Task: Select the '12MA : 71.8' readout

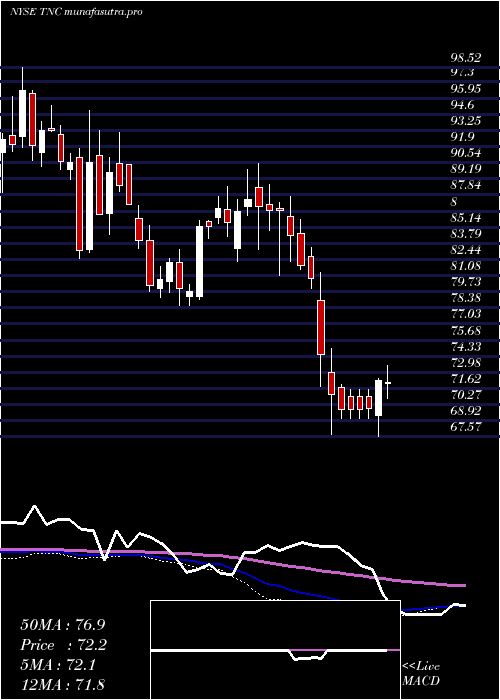Action: (63, 685)
